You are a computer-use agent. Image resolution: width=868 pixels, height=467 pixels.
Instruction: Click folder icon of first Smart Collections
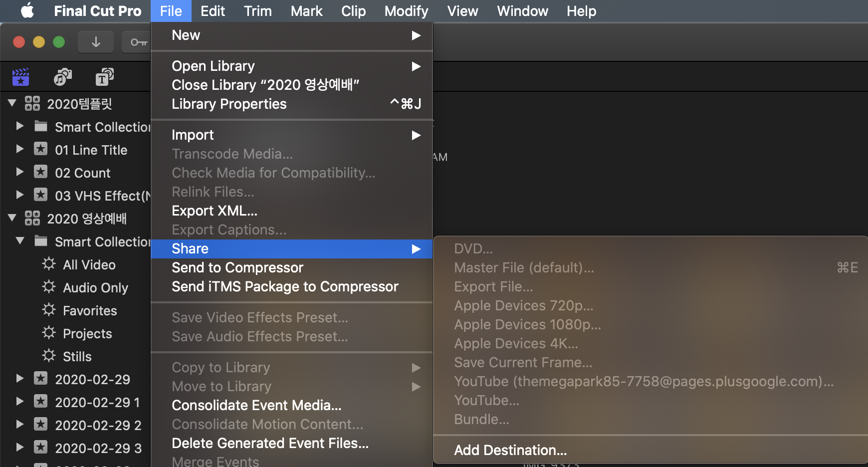(41, 126)
